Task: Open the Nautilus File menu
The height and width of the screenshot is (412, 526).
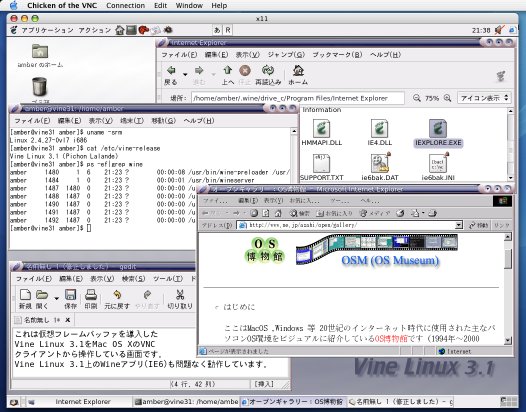Action: 179,55
